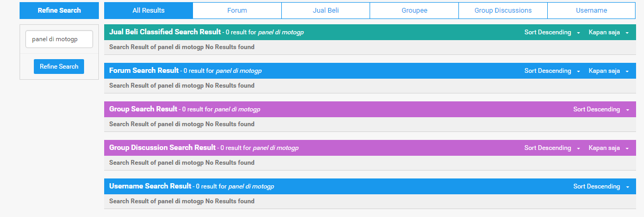Click the Username Search Result title
Screen dimensions: 644x217
(x=150, y=186)
